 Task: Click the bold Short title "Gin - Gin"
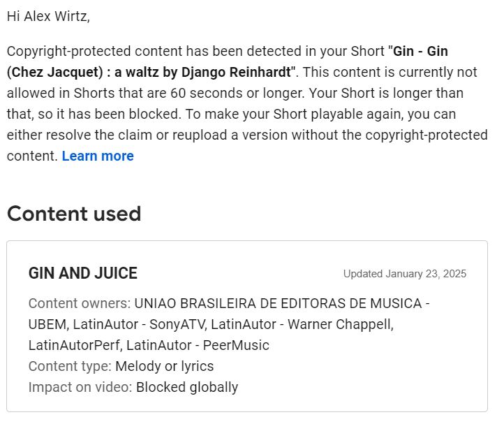click(x=421, y=52)
